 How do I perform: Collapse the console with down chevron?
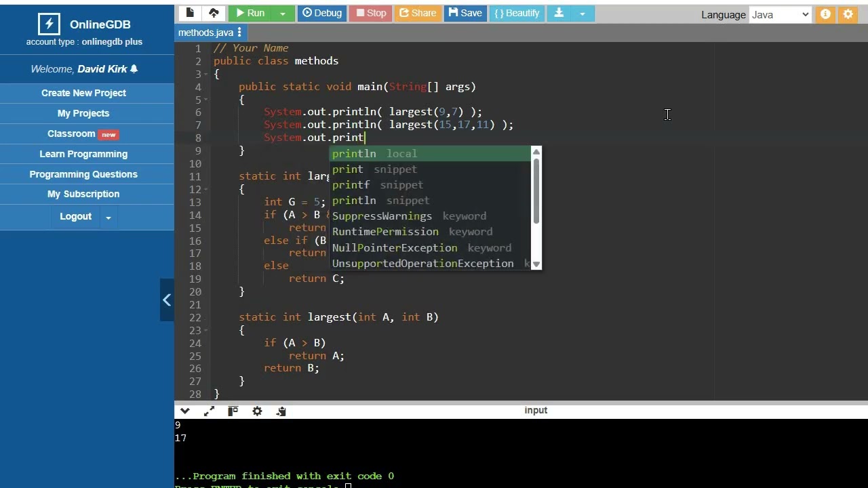(184, 411)
